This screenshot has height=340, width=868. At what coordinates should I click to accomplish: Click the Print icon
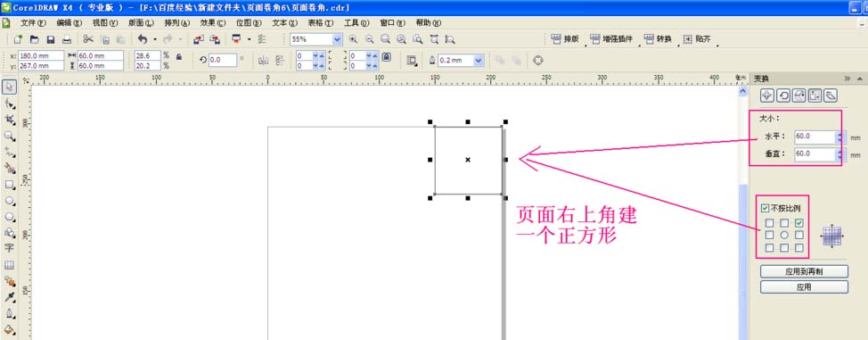[x=67, y=39]
